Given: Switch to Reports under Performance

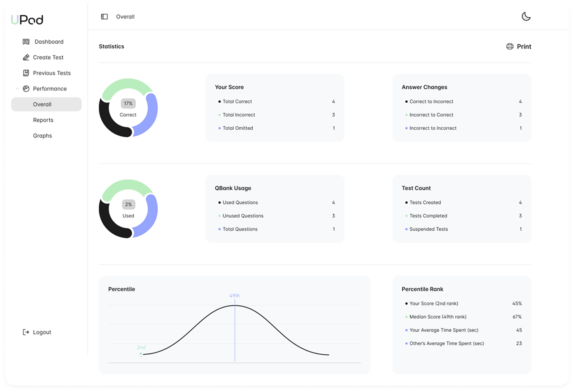Looking at the screenshot, I should coord(43,120).
